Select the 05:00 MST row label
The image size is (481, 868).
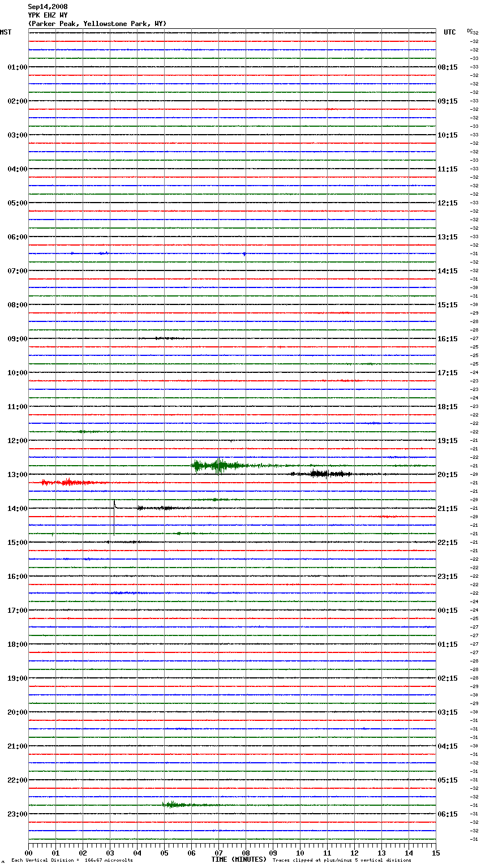pyautogui.click(x=18, y=203)
